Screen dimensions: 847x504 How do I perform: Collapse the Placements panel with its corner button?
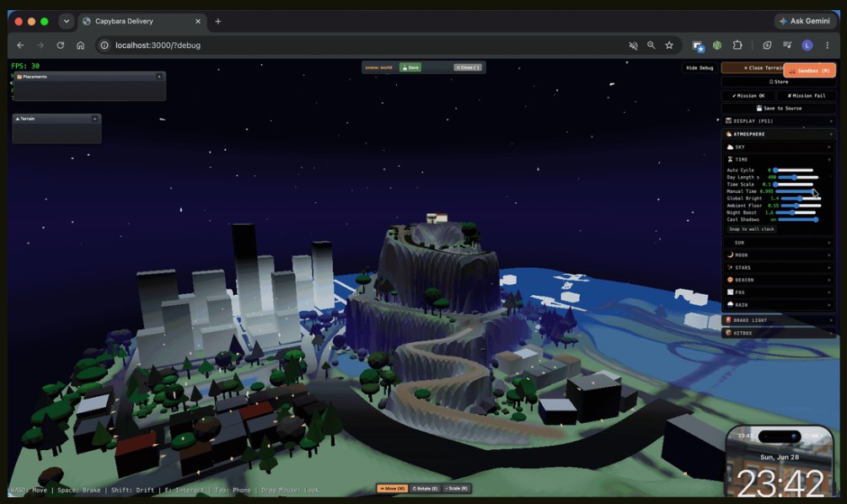pos(159,77)
